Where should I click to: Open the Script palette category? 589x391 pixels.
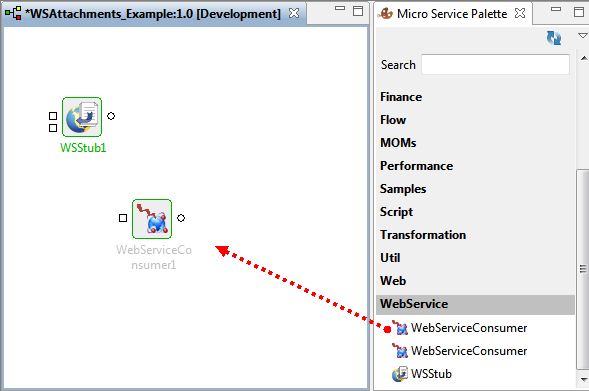(x=396, y=212)
